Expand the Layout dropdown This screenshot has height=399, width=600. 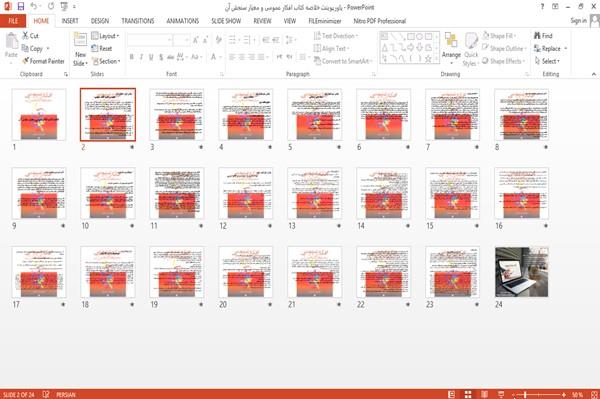click(105, 36)
